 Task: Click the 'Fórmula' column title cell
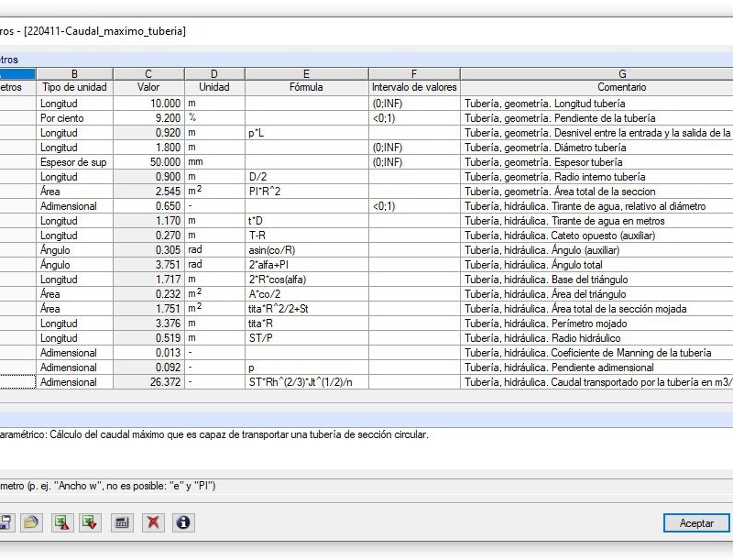(x=307, y=87)
